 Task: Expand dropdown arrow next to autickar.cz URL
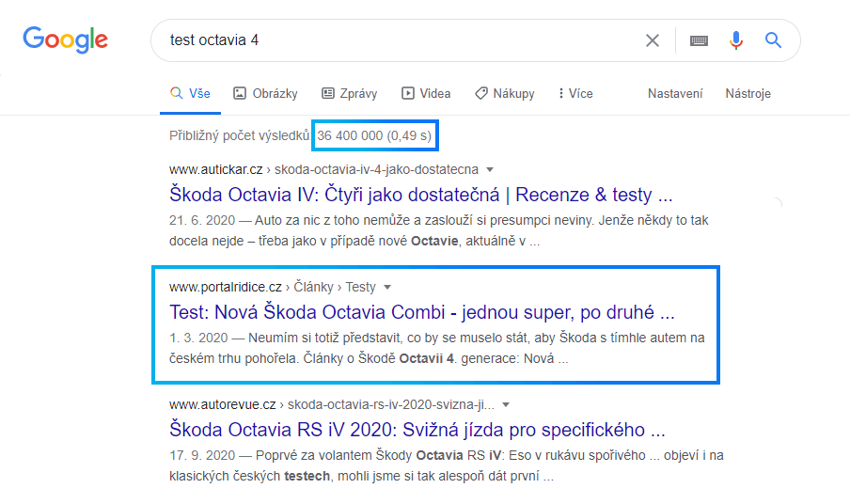click(x=490, y=169)
